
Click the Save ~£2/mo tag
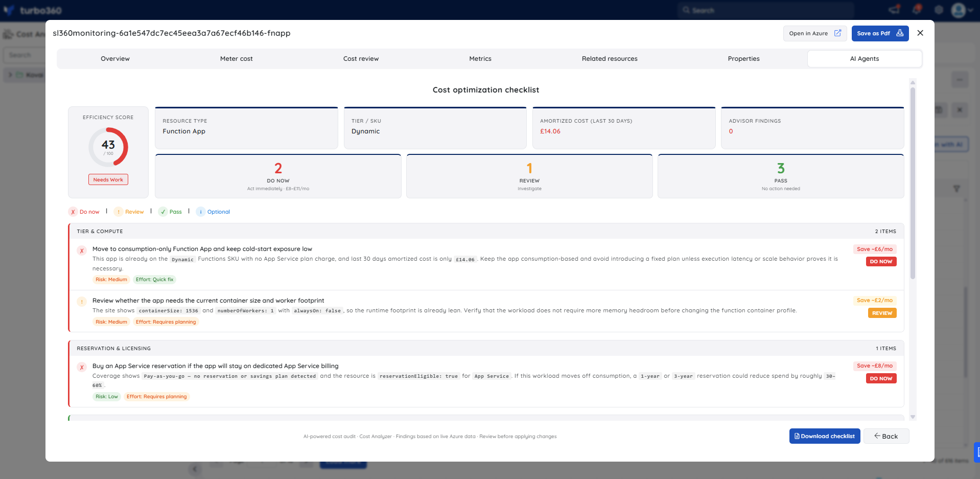pos(875,300)
